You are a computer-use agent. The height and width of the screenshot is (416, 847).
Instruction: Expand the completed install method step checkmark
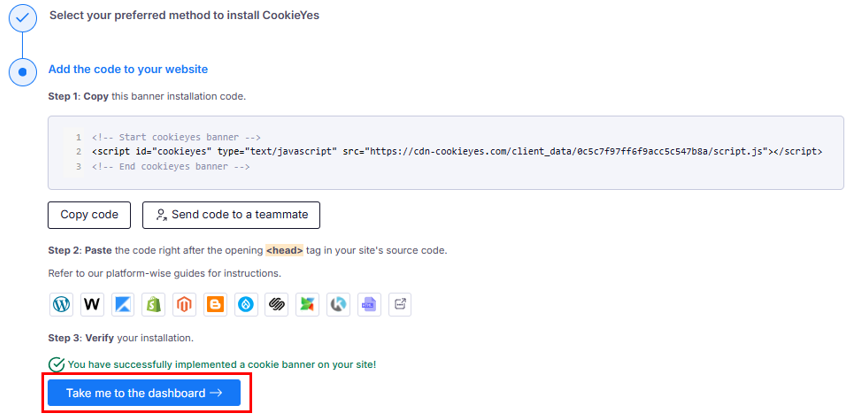pyautogui.click(x=22, y=17)
